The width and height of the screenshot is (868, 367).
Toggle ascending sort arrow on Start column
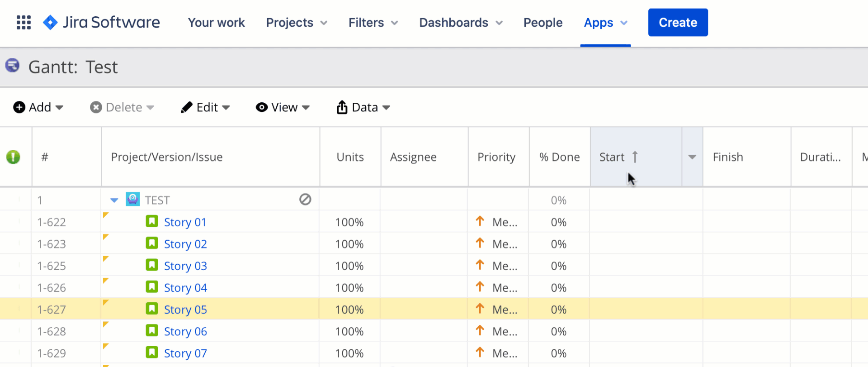(x=635, y=157)
